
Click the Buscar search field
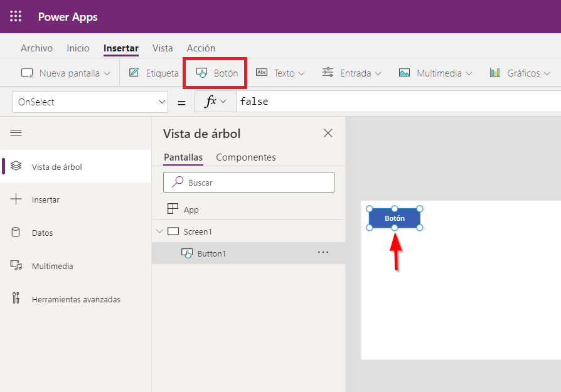point(248,183)
